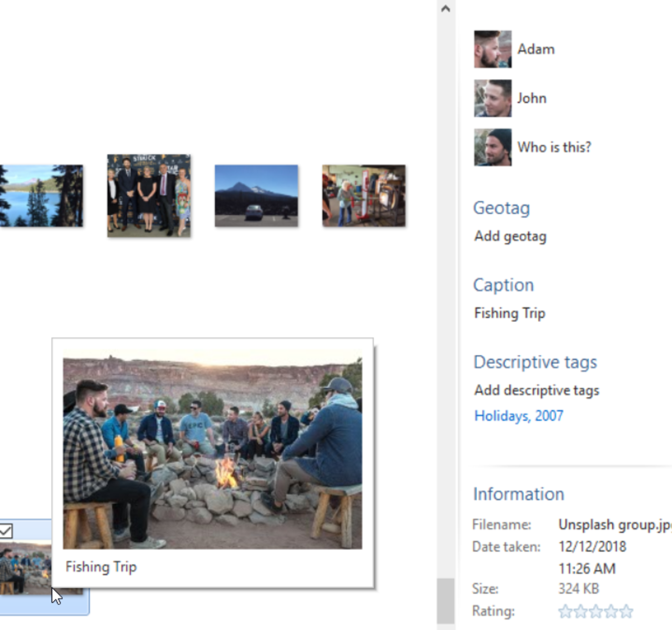The height and width of the screenshot is (630, 672).
Task: Click the Adam people tag name
Action: [536, 49]
